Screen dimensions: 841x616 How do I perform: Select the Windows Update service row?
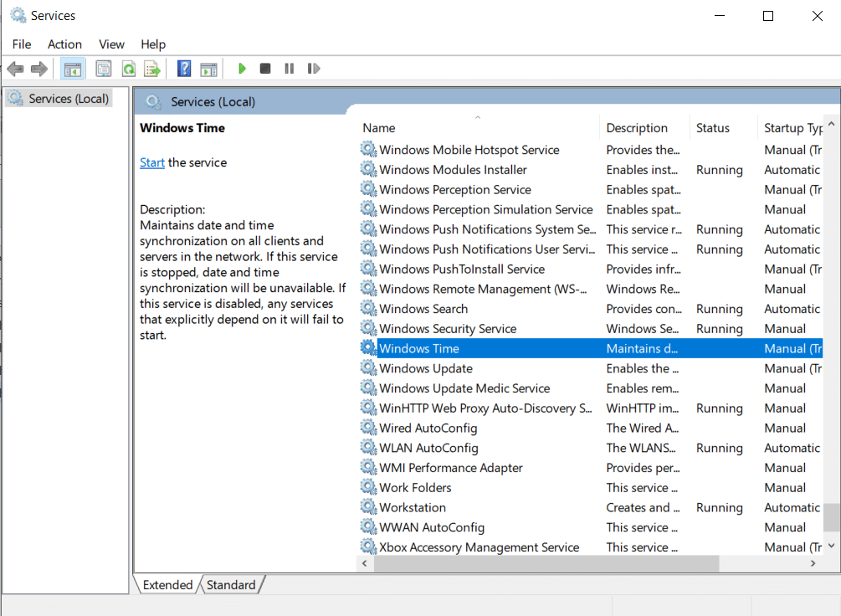click(x=426, y=368)
